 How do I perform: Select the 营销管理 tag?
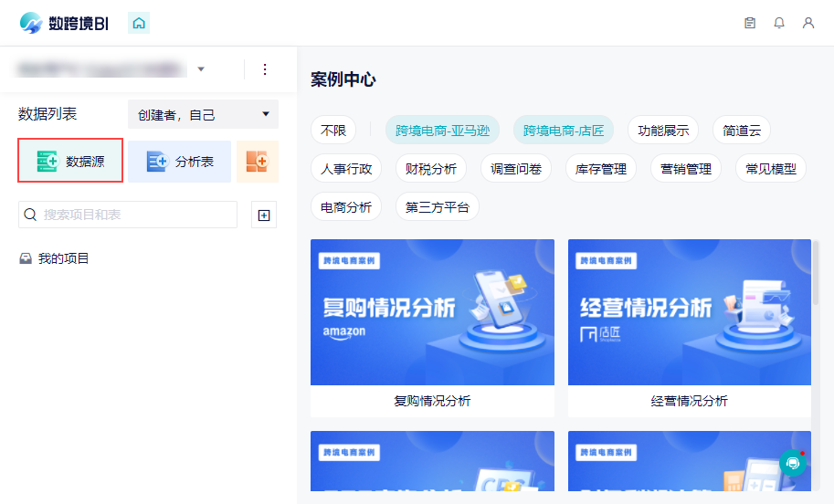click(x=686, y=169)
